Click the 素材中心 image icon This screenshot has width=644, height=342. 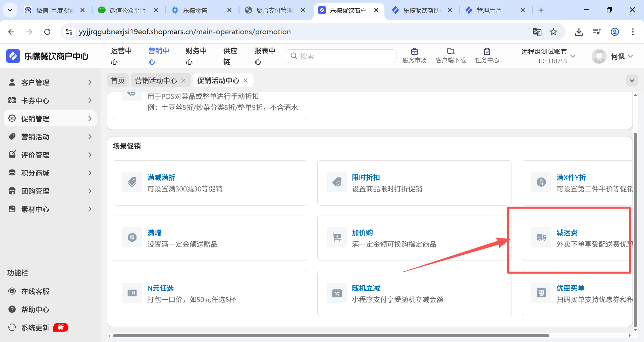pos(12,209)
